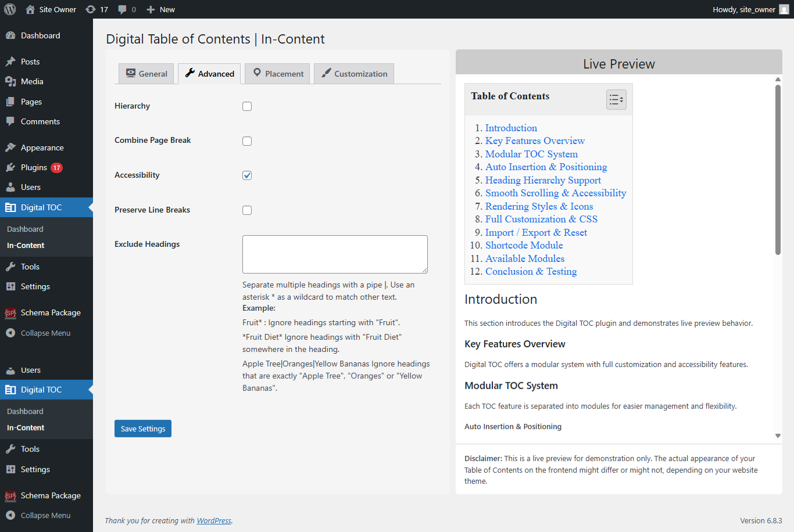
Task: Switch to the Placement tab
Action: click(x=278, y=74)
